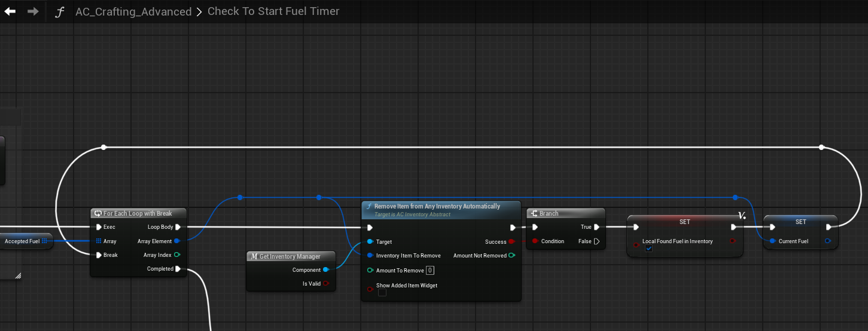Open AC_Crafting_Advanced breadcrumb
Image resolution: width=868 pixels, height=331 pixels.
[x=133, y=12]
